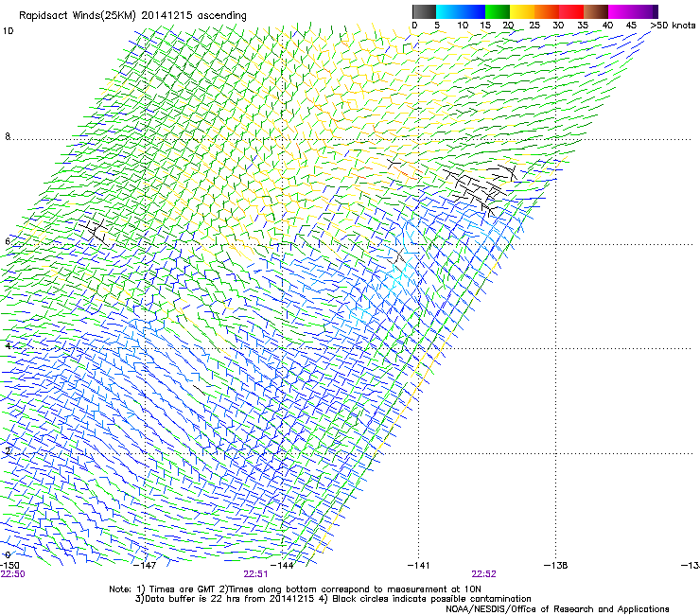
Task: Click the '25' label under the color bar
Action: tap(534, 26)
